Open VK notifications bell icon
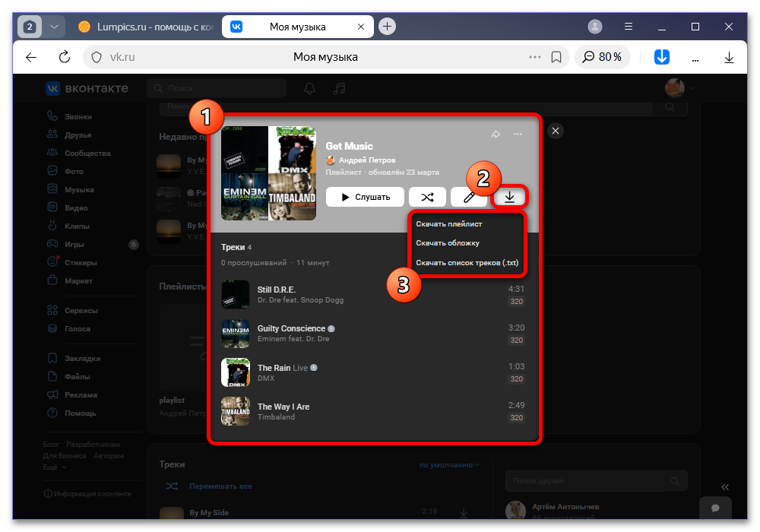Viewport: 760px width, 532px height. click(310, 88)
